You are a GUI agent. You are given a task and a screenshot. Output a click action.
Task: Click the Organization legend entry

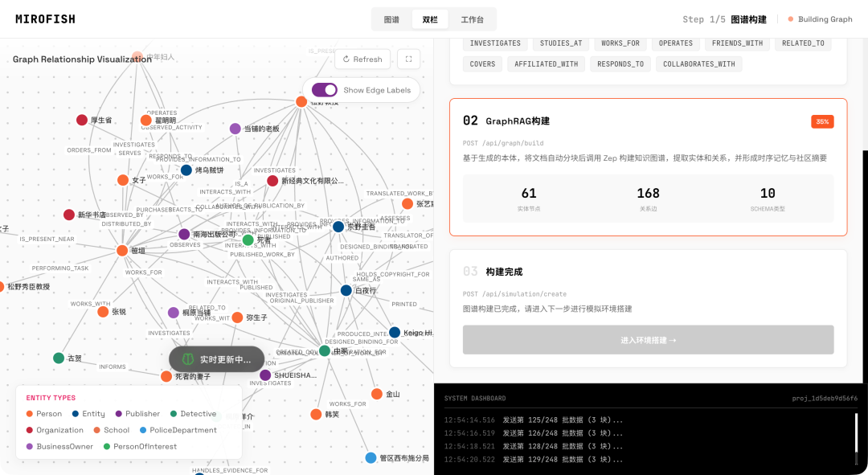tap(55, 430)
